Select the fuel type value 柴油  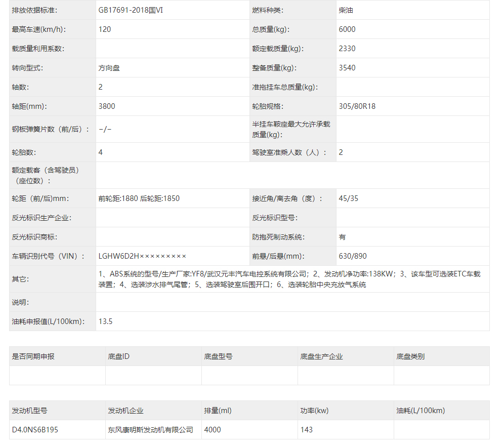346,10
